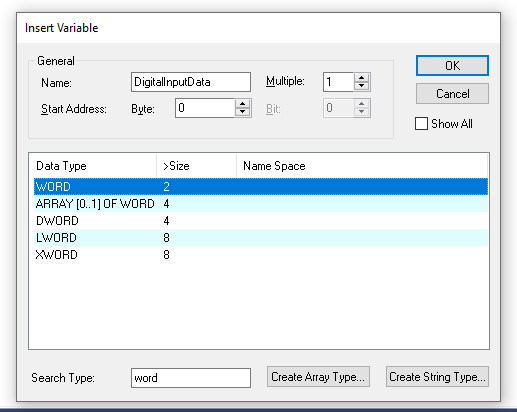The image size is (517, 412).
Task: Cancel the Insert Variable dialog
Action: [452, 94]
